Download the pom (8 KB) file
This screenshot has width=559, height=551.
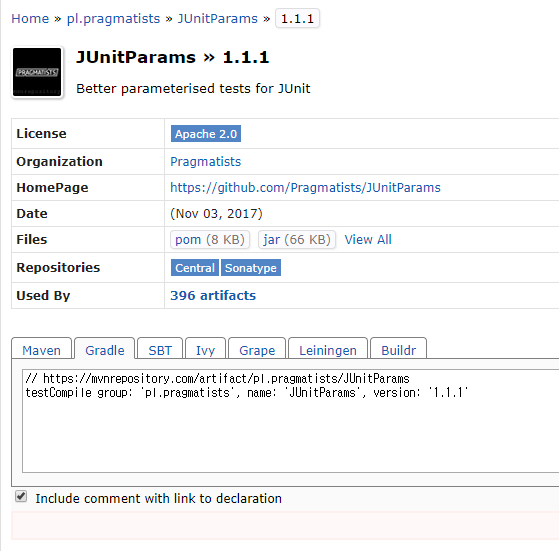210,240
